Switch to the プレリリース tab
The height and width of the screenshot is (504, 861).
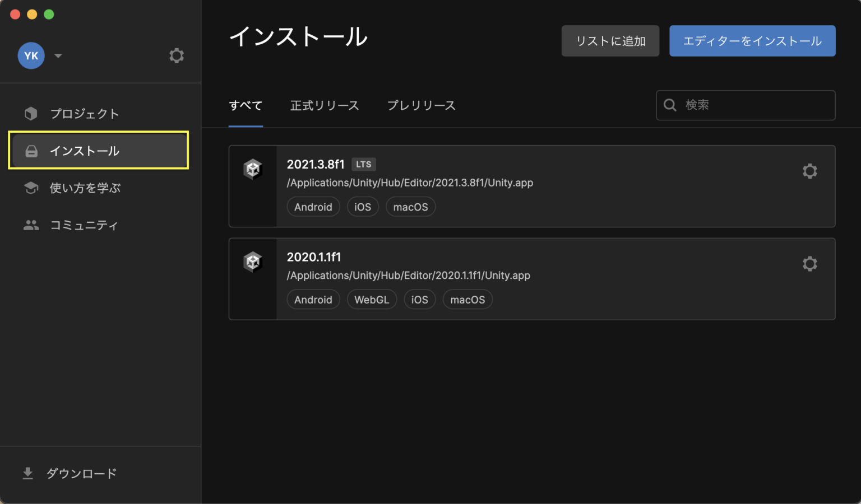(422, 105)
